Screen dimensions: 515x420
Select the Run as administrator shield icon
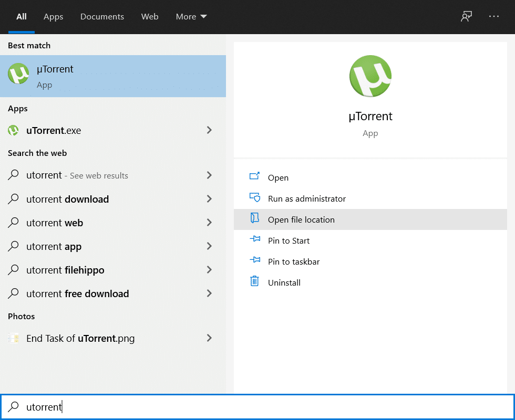coord(254,198)
